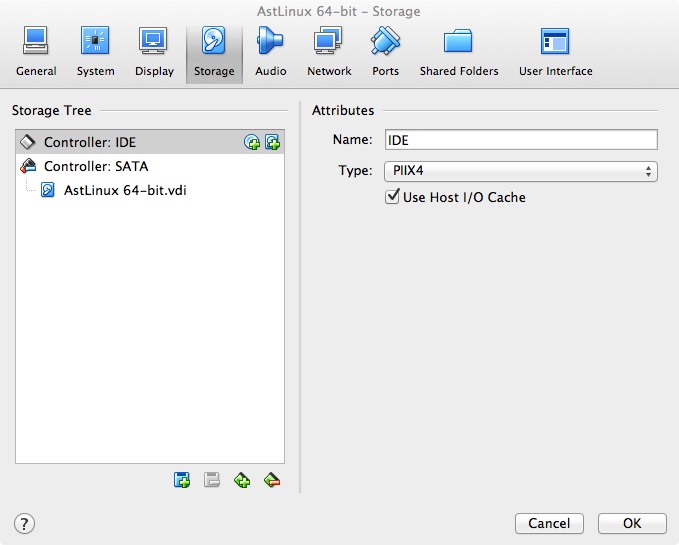
Task: Select the Storage settings tab
Action: pyautogui.click(x=214, y=52)
